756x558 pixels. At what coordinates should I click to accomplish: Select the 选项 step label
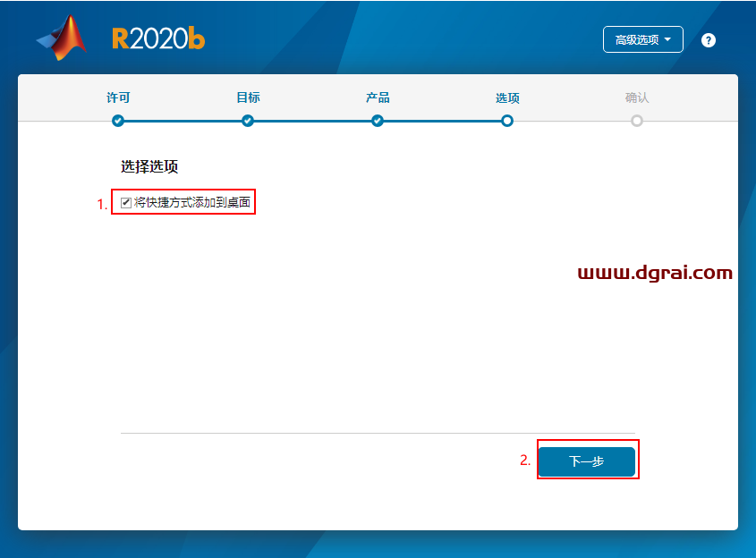pyautogui.click(x=507, y=97)
